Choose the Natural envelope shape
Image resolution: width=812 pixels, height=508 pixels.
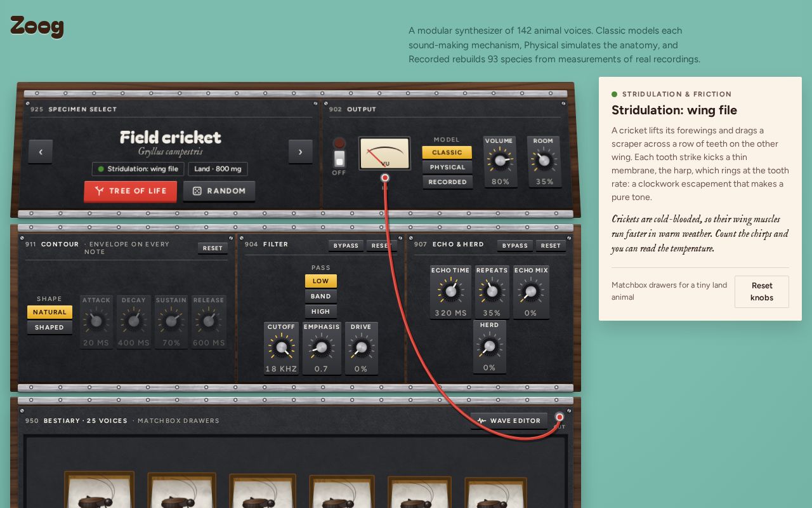point(49,312)
